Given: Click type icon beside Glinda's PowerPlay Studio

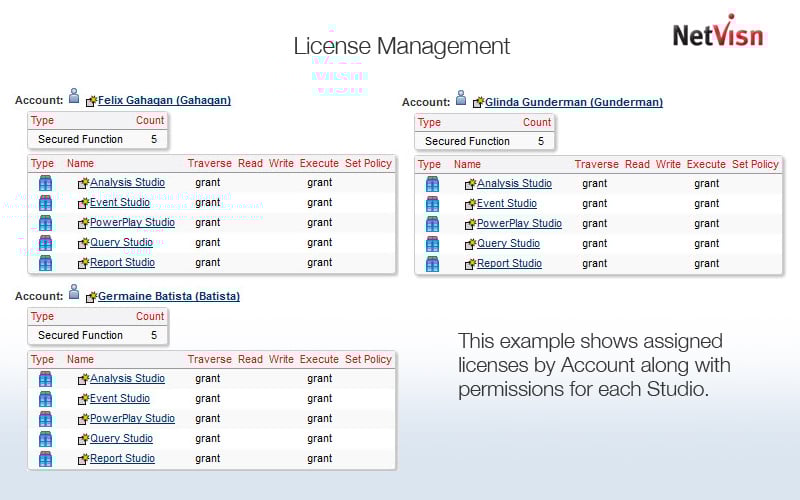Looking at the screenshot, I should [x=432, y=224].
